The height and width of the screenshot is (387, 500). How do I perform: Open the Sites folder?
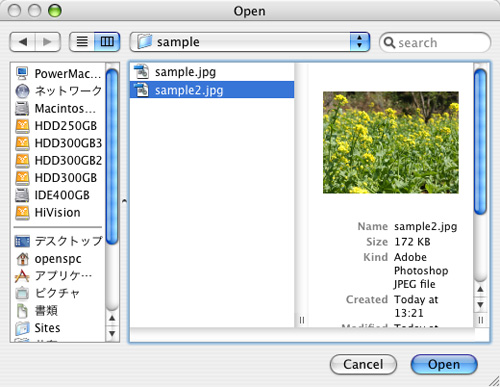58,328
